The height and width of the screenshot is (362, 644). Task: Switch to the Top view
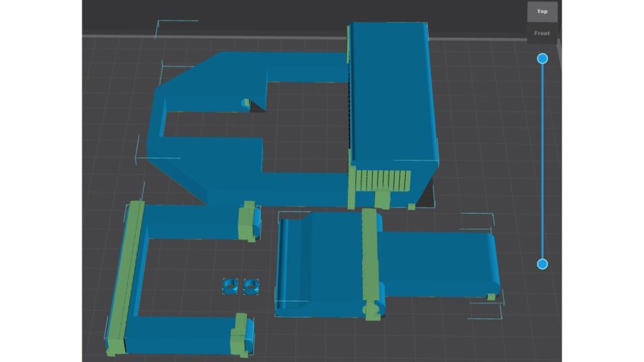click(x=542, y=11)
